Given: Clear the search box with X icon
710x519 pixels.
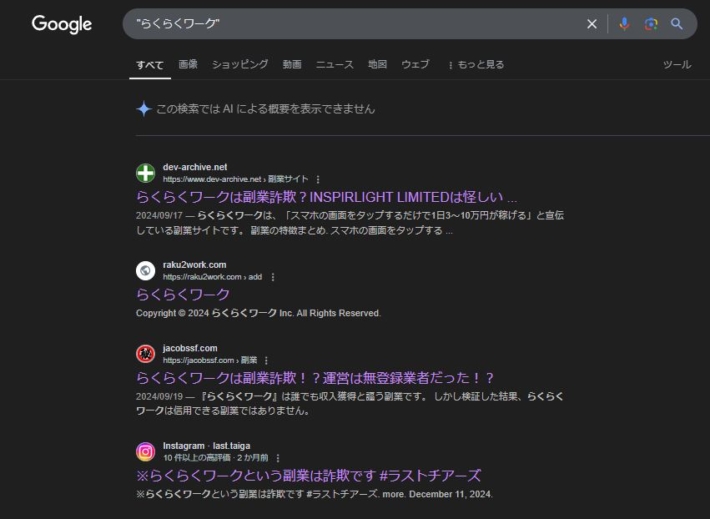Looking at the screenshot, I should [x=591, y=24].
